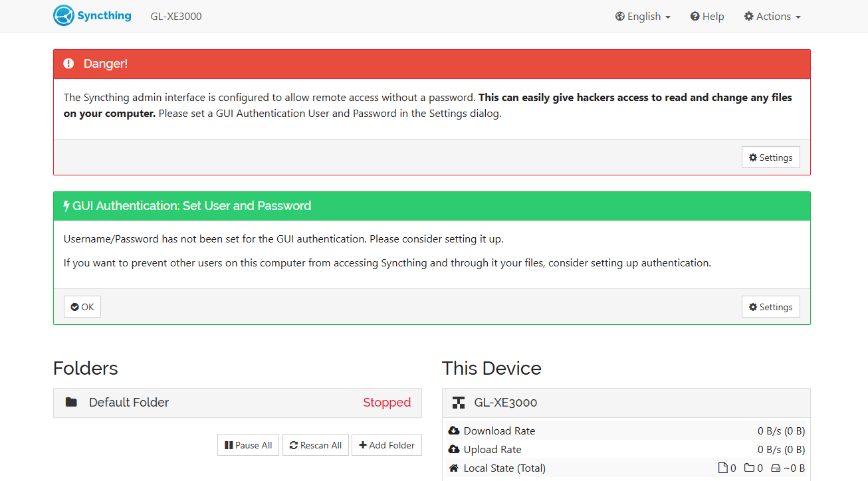Click the Syncthing logo icon
868x481 pixels.
63,16
